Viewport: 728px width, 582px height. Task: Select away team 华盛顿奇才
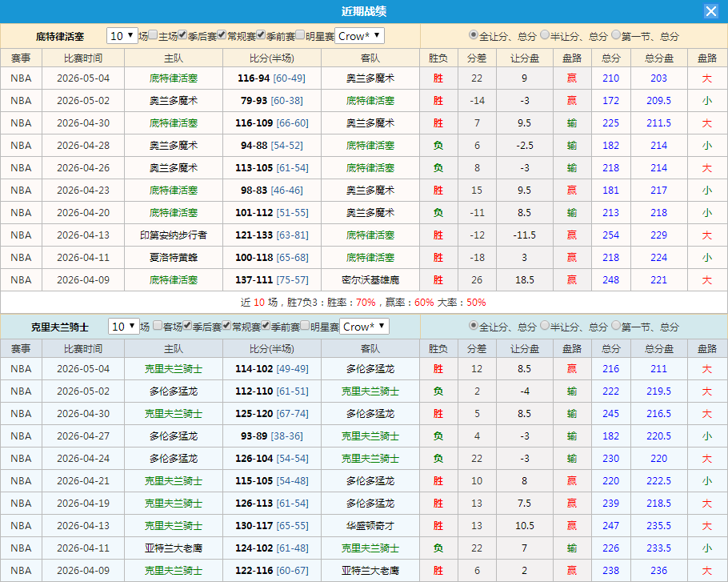coord(370,525)
